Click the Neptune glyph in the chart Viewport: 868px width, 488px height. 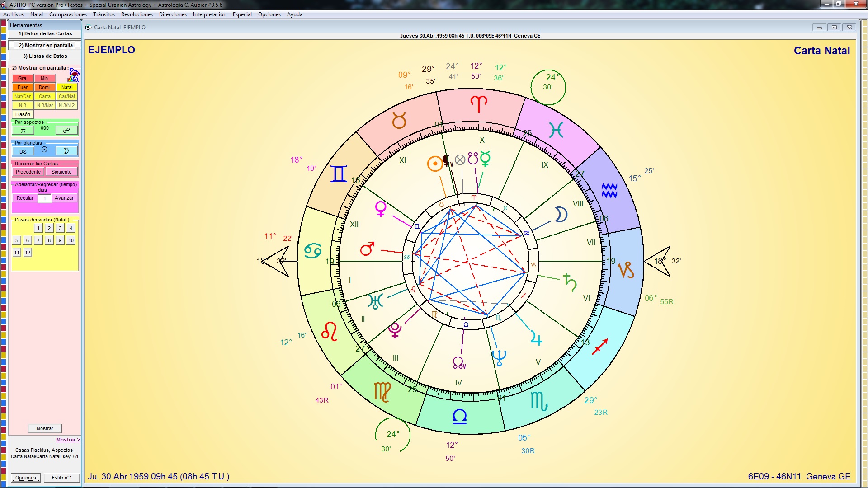[x=499, y=357]
